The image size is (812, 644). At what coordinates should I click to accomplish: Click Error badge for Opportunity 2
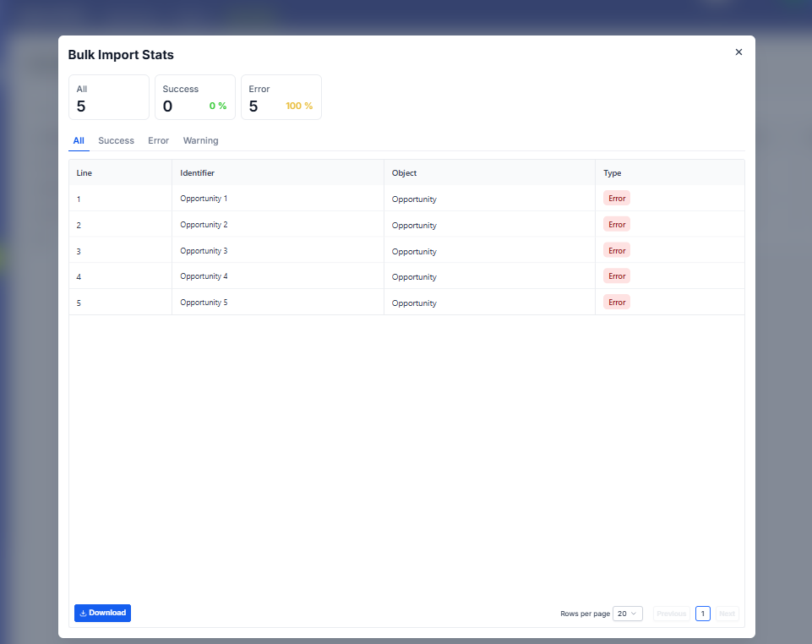point(617,225)
